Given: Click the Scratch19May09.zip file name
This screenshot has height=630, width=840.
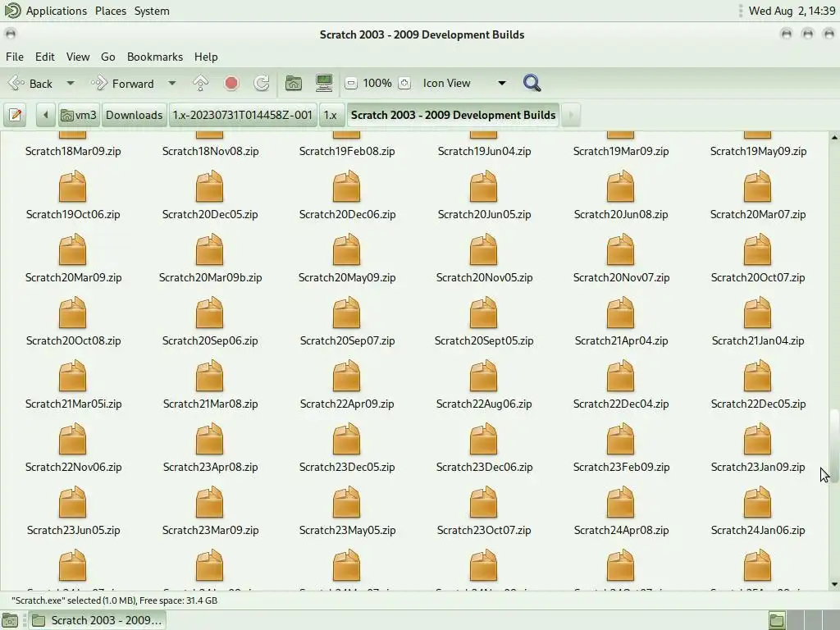Looking at the screenshot, I should [x=758, y=152].
